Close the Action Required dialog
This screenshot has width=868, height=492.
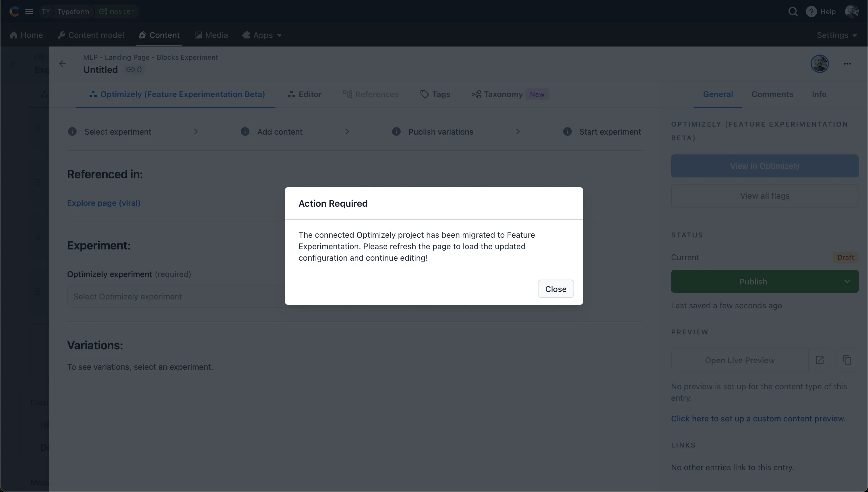tap(555, 289)
